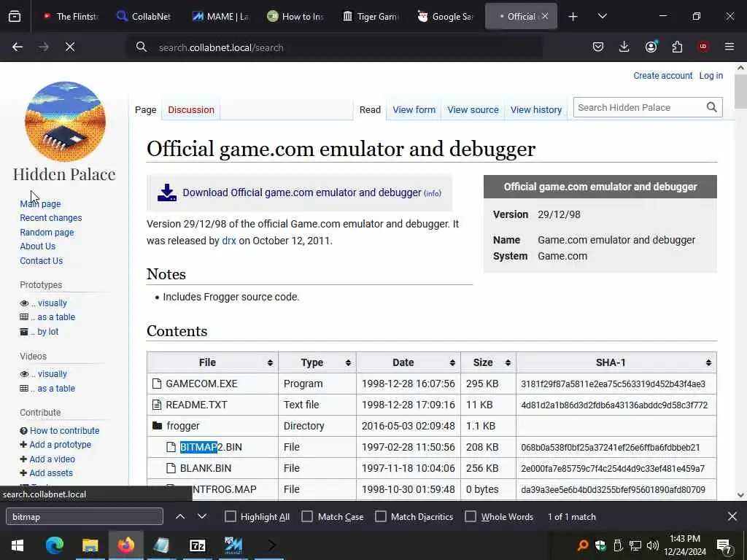Click the README.TXT file name cell
The height and width of the screenshot is (560, 747).
tap(196, 405)
